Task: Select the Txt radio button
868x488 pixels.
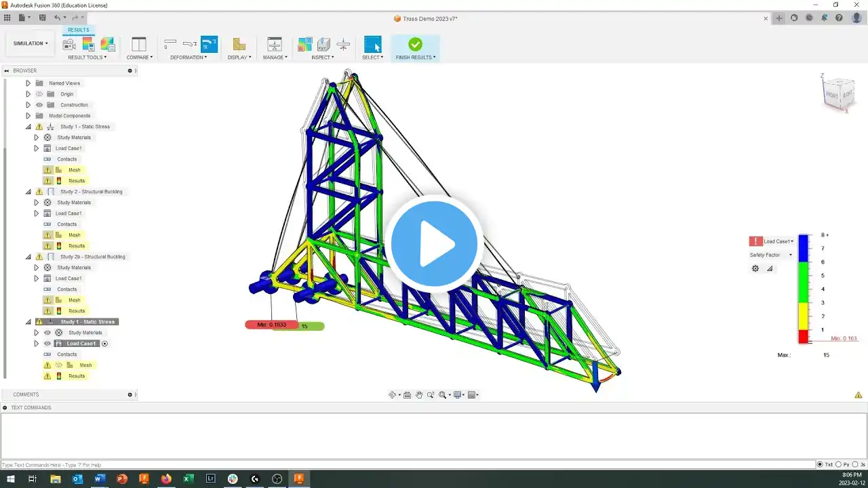Action: pos(821,464)
